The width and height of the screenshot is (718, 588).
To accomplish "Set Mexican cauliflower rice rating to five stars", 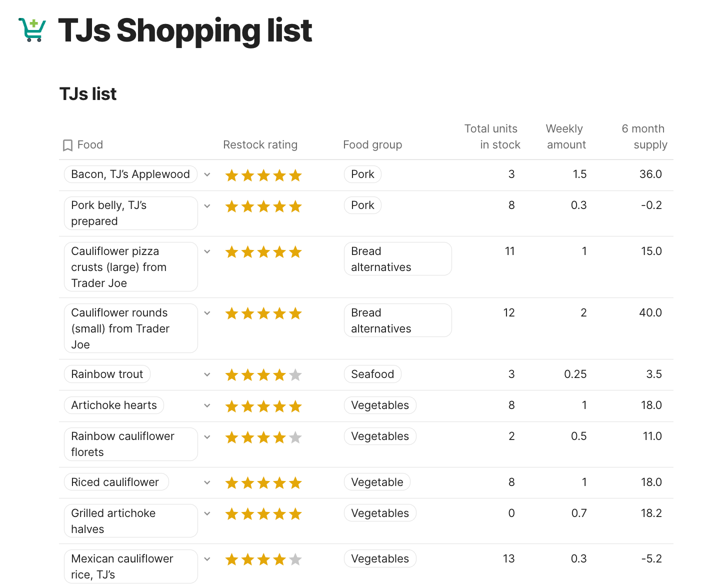I will coord(295,559).
